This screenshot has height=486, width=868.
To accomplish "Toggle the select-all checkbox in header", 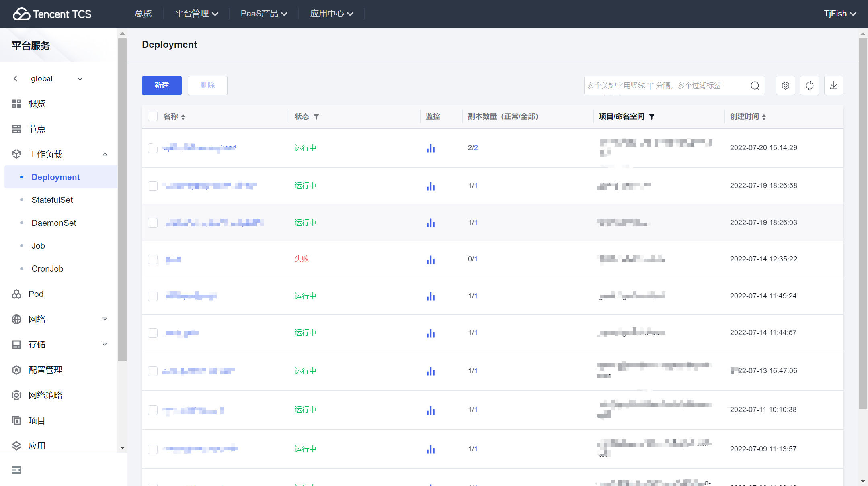I will (x=153, y=116).
